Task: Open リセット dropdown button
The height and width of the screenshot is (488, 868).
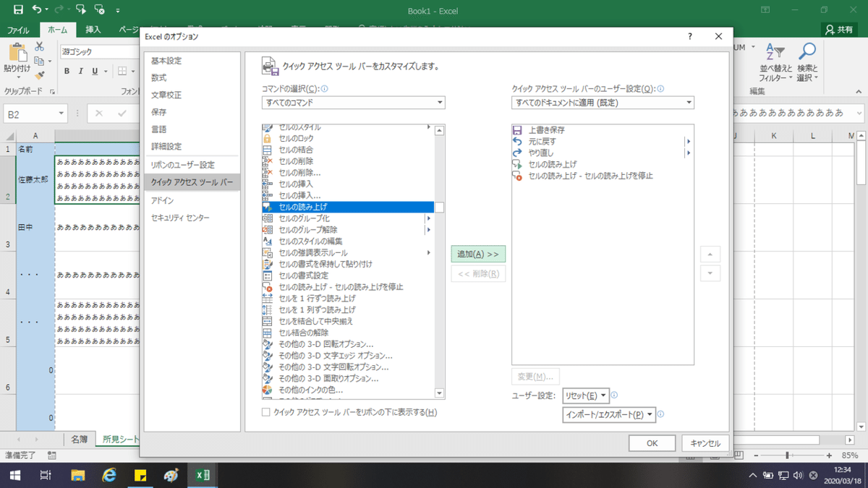Action: [x=585, y=395]
